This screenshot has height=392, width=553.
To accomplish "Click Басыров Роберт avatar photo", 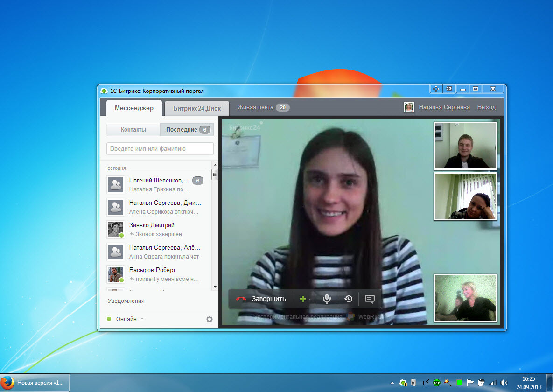I will click(116, 274).
